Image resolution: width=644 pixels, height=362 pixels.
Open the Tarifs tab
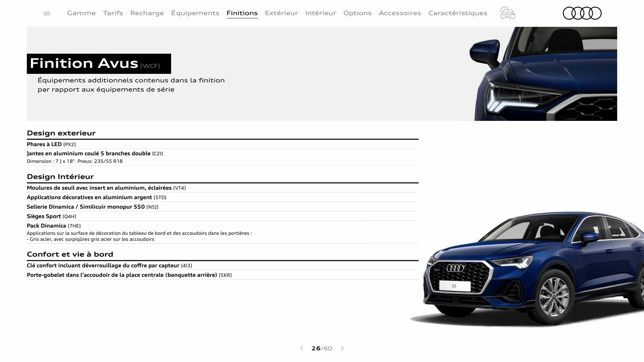(113, 13)
